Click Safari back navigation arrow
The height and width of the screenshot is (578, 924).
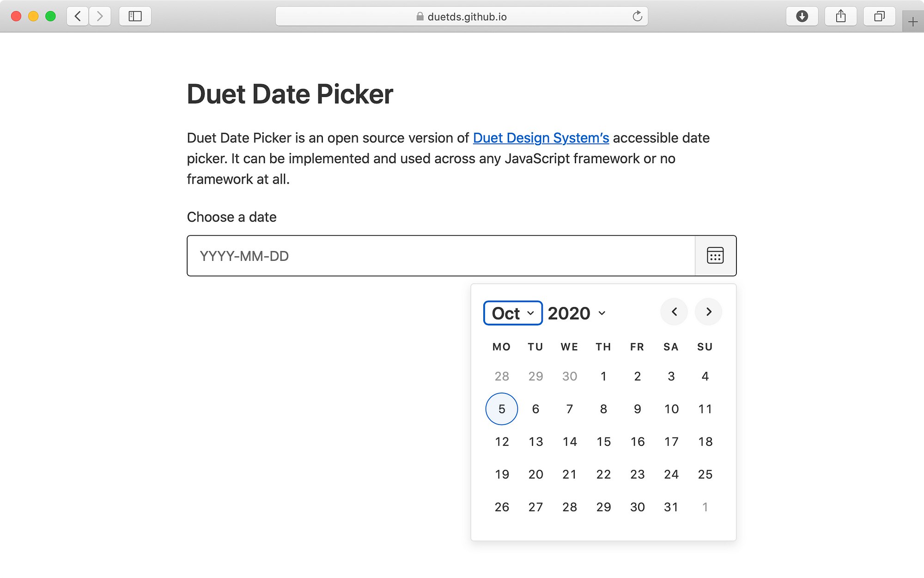click(78, 17)
